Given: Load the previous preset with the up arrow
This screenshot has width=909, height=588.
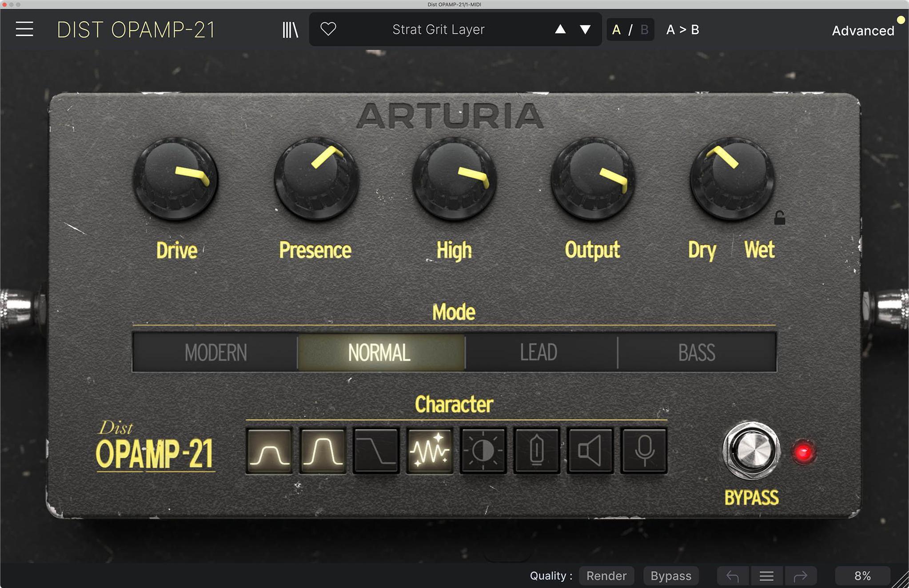Looking at the screenshot, I should click(x=561, y=29).
